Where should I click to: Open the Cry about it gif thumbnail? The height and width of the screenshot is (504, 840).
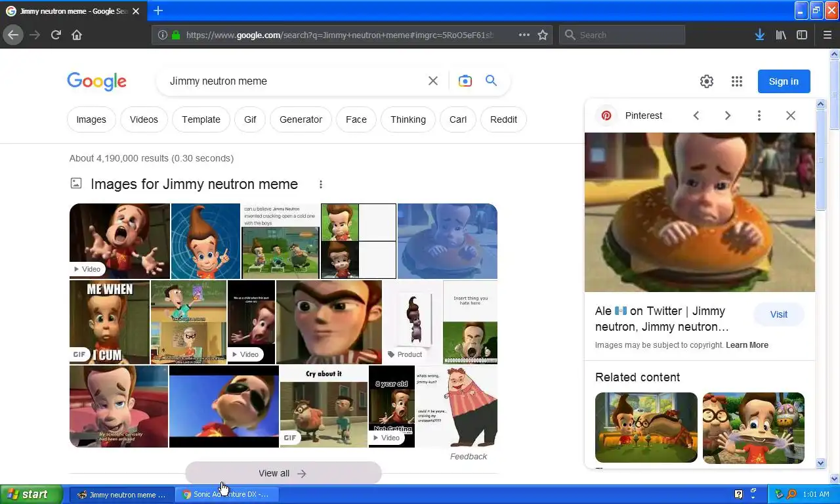tap(324, 406)
